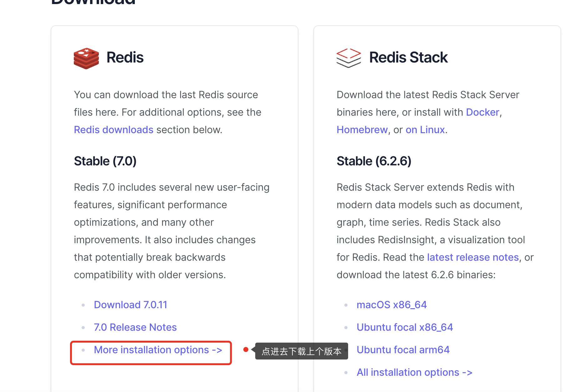Image resolution: width=563 pixels, height=392 pixels.
Task: Open the Redis downloads link
Action: [114, 130]
